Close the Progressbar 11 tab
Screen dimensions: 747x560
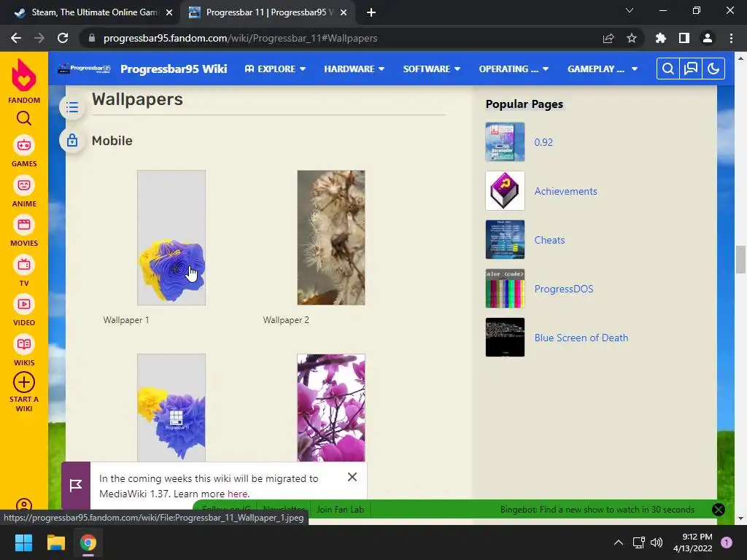pyautogui.click(x=344, y=13)
